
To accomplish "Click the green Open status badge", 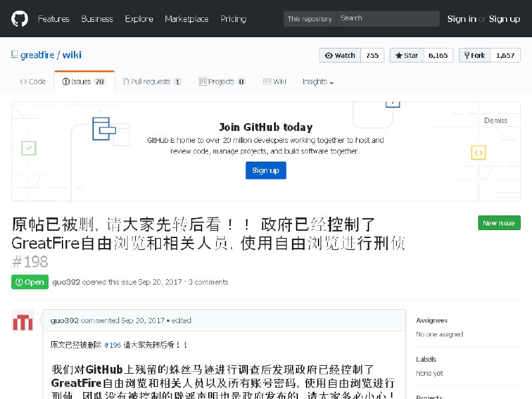I will coord(30,282).
